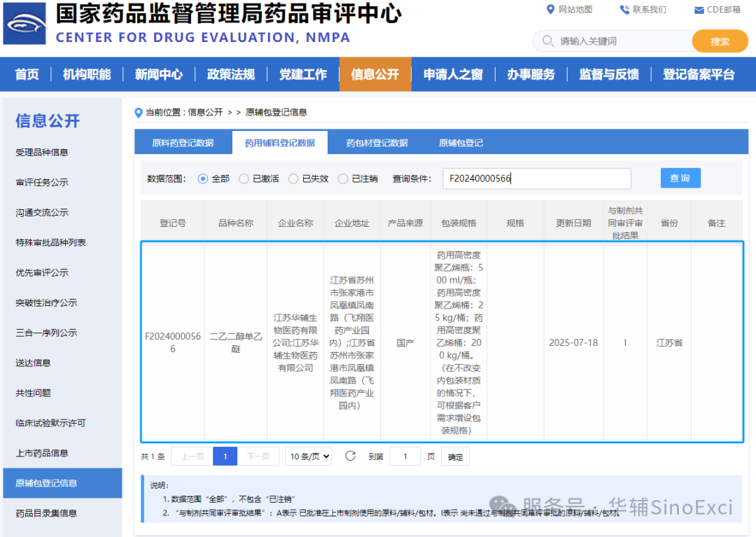Open the 10 条/页 page size dropdown
Screen dimensions: 756x537
pyautogui.click(x=309, y=456)
